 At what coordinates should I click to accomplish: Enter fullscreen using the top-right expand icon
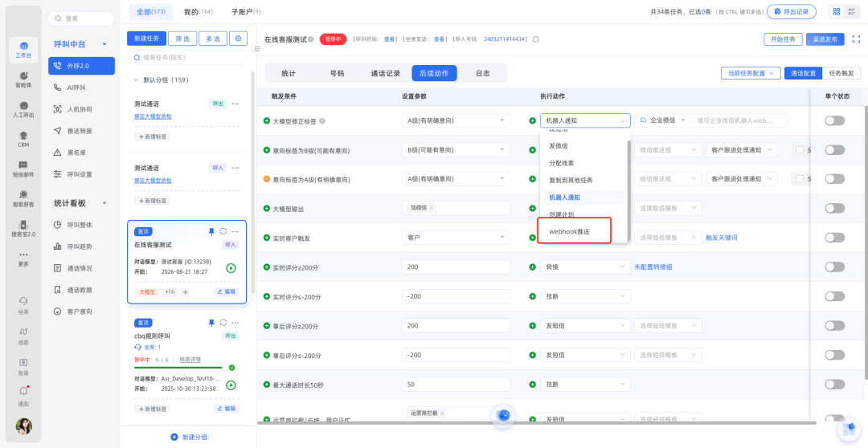click(856, 39)
